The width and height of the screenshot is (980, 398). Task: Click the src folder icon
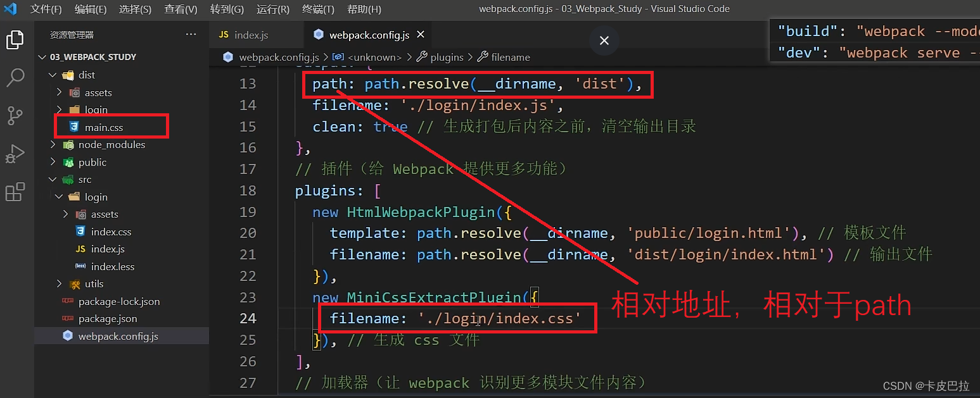coord(68,180)
